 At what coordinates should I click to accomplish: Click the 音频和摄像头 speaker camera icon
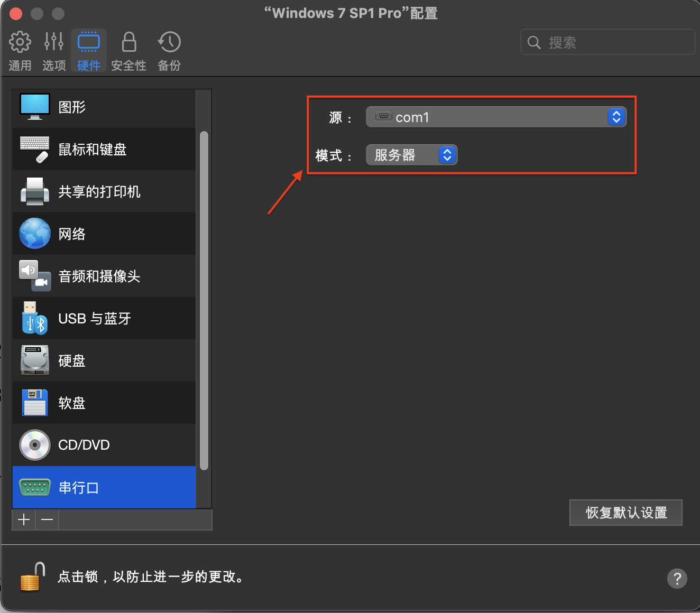click(x=35, y=276)
